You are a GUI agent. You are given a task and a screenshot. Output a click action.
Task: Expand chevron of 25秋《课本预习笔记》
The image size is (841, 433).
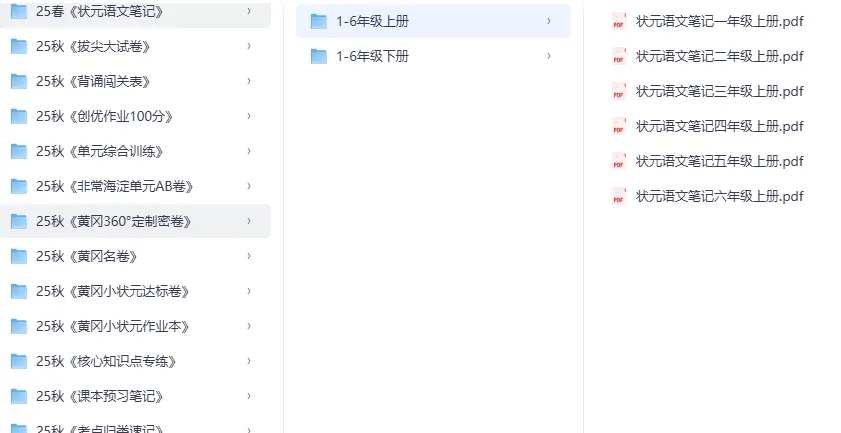(249, 395)
